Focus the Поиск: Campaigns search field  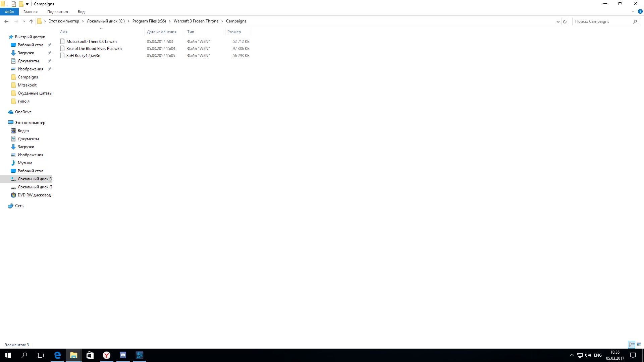pyautogui.click(x=603, y=21)
